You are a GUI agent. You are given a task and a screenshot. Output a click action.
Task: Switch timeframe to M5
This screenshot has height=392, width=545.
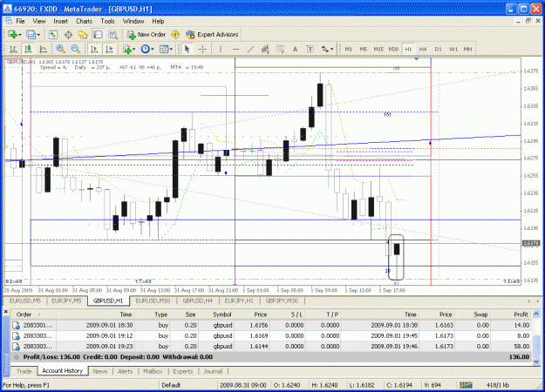click(x=364, y=50)
